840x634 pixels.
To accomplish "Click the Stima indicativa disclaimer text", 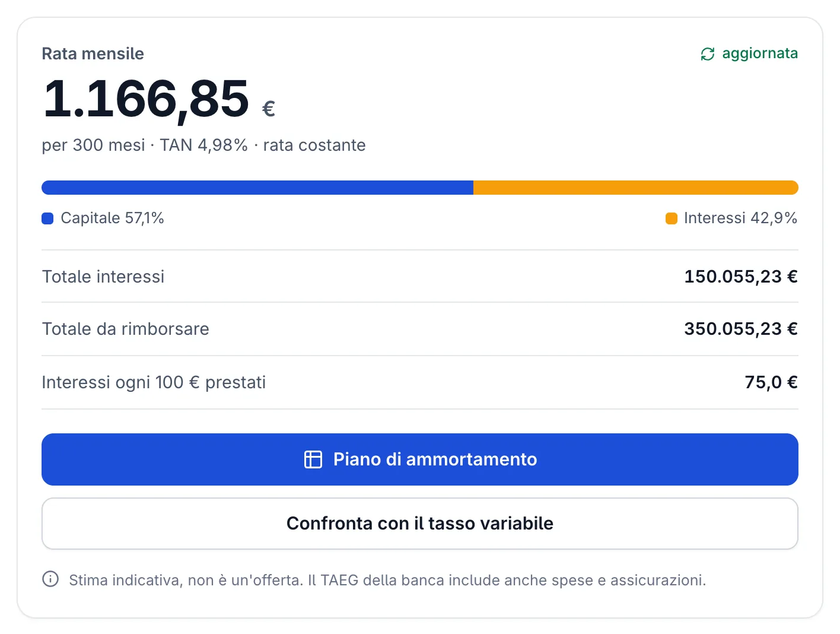I will click(x=387, y=580).
